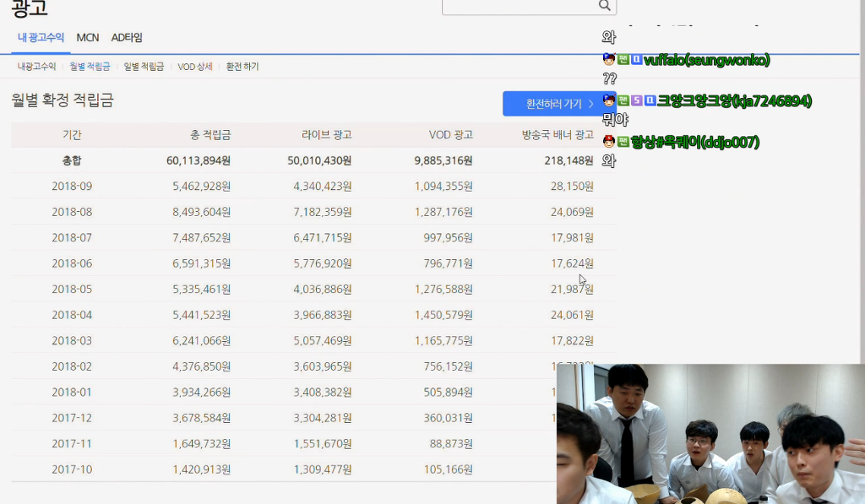This screenshot has width=865, height=504.
Task: Click the 기간 column header
Action: point(72,134)
